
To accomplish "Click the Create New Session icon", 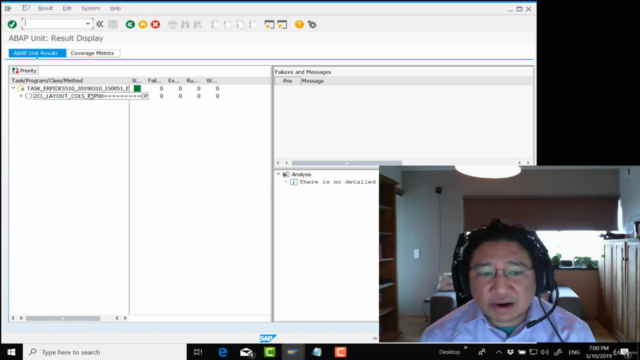I will [x=269, y=24].
